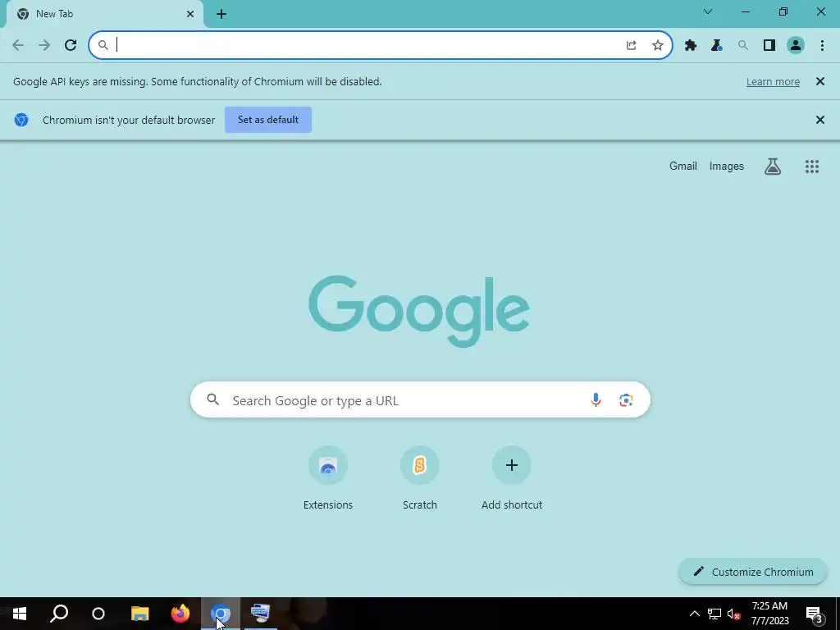The width and height of the screenshot is (840, 630).
Task: Open the Extensions puzzle piece menu
Action: click(691, 46)
